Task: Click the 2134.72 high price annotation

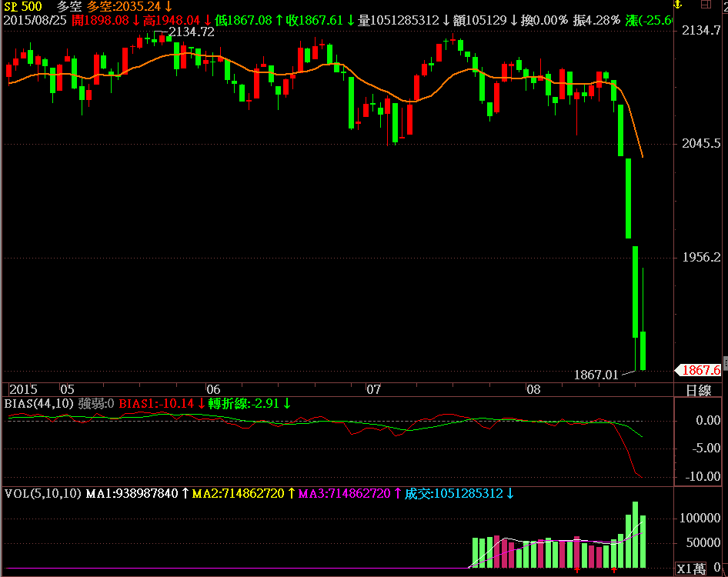Action: (x=192, y=32)
